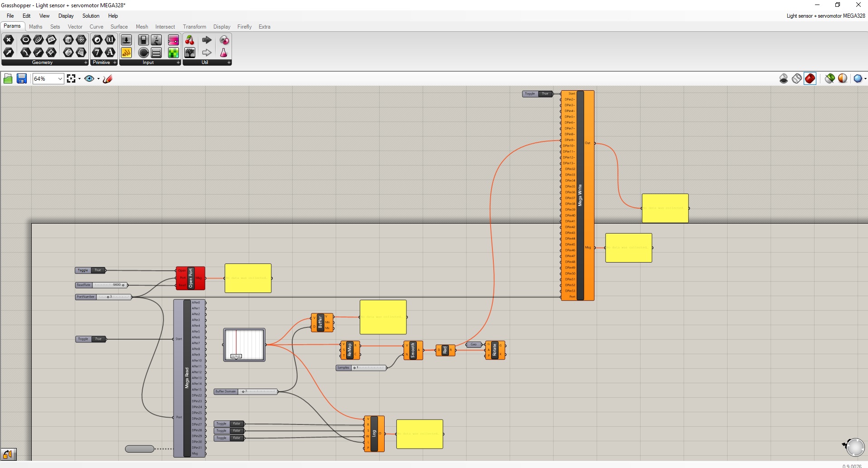Viewport: 868px width, 468px height.
Task: Choose the Control Knob input icon
Action: tap(144, 53)
